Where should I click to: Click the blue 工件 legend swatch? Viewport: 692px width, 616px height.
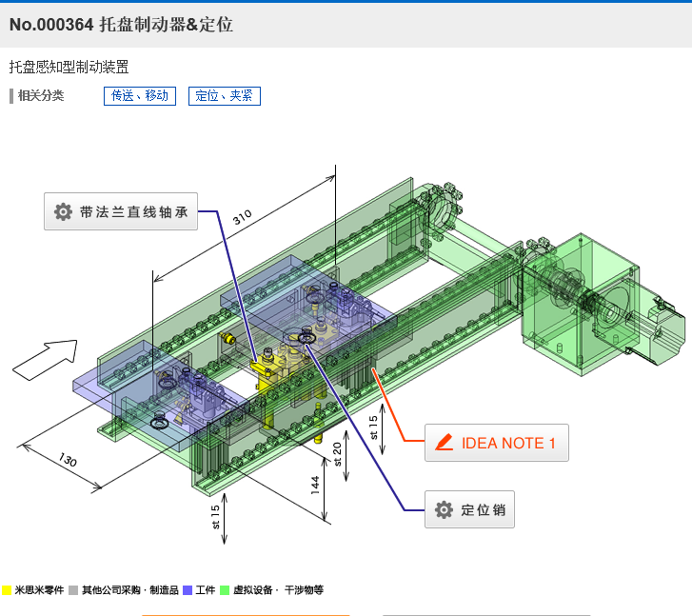click(x=188, y=590)
